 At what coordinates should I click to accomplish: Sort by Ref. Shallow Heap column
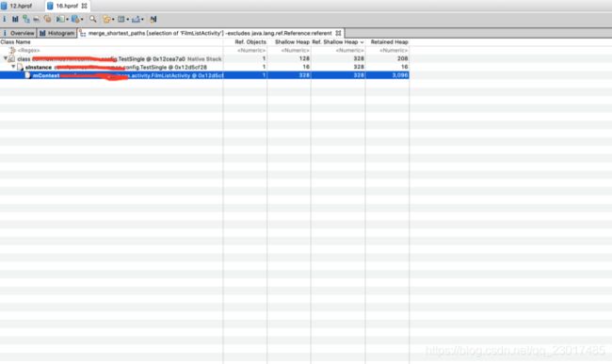coord(338,41)
